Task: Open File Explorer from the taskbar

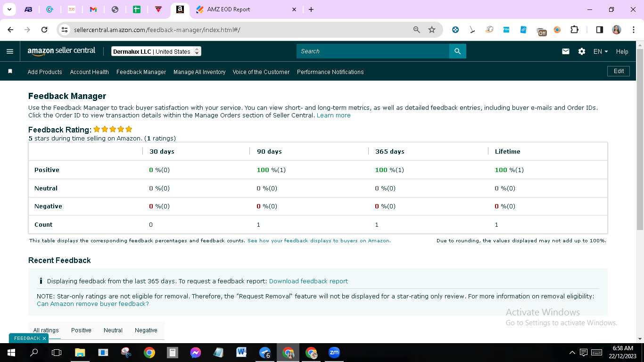Action: tap(80, 353)
